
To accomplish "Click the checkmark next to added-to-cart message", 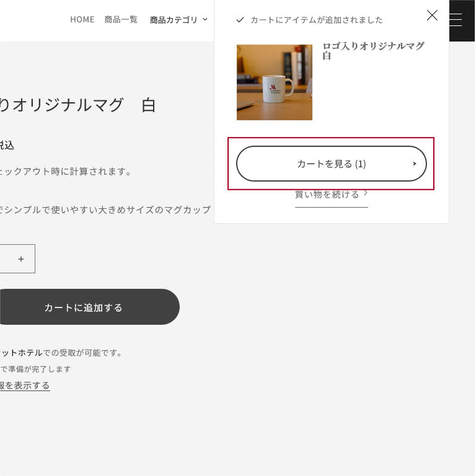I will coord(240,20).
